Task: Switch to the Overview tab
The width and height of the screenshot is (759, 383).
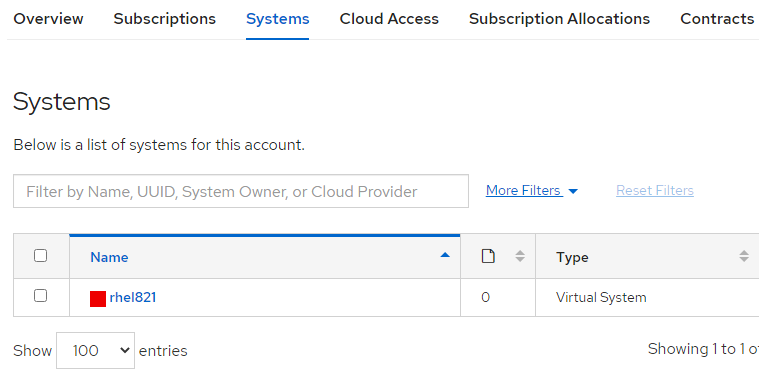Action: [48, 18]
